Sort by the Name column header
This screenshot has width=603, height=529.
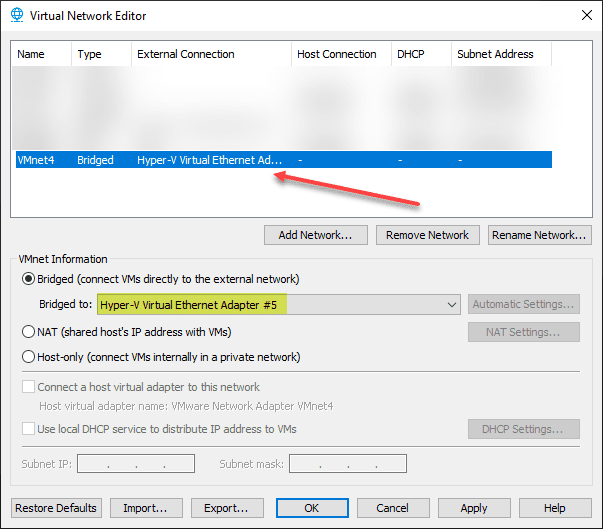coord(42,54)
